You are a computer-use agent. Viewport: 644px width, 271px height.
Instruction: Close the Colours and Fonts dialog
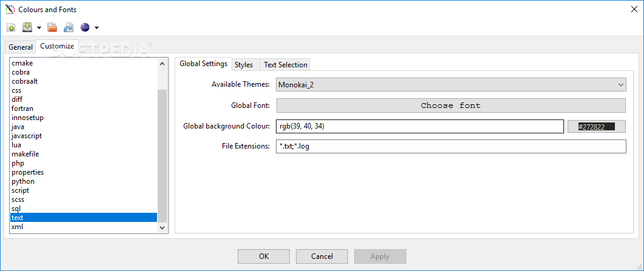pos(634,9)
